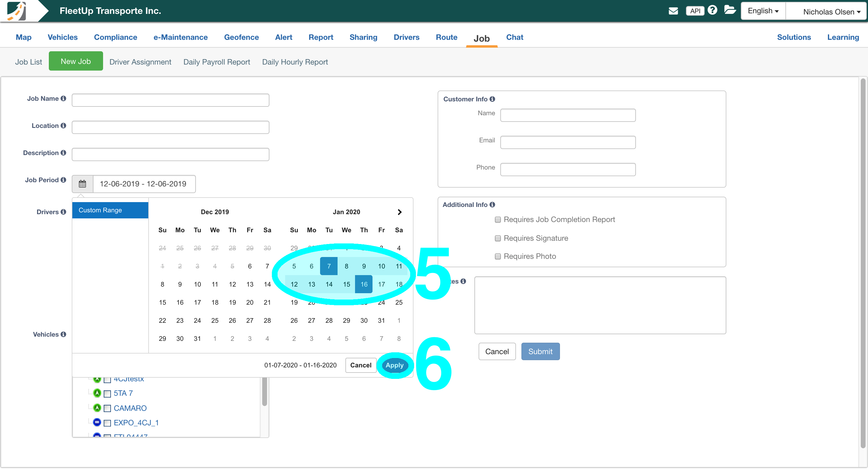Check the 5TA 7 vehicle checkbox
Screen dimensions: 868x476
click(107, 394)
